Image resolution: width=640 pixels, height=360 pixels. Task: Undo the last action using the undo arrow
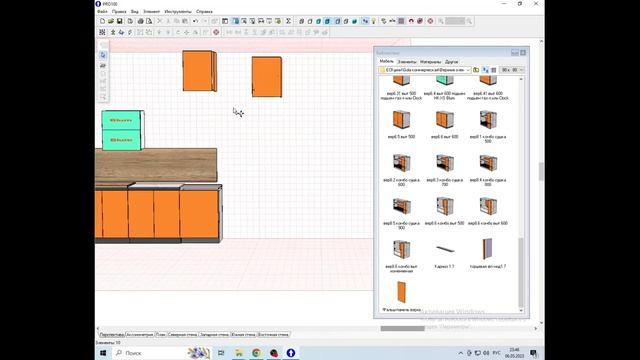tap(196, 21)
